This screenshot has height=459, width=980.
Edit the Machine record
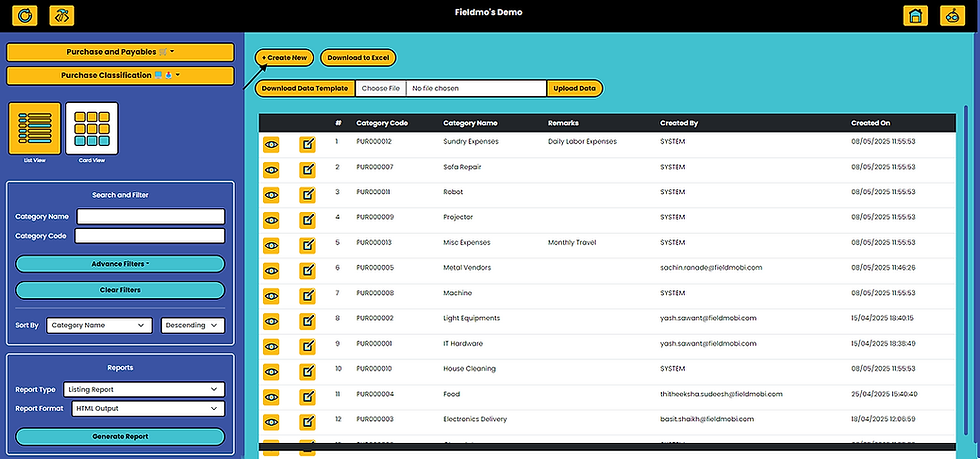pyautogui.click(x=308, y=296)
